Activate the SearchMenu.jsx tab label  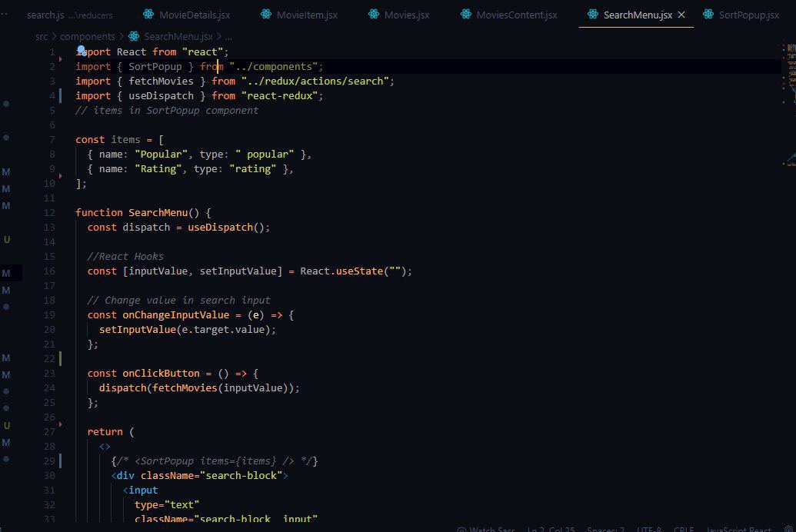click(x=638, y=15)
